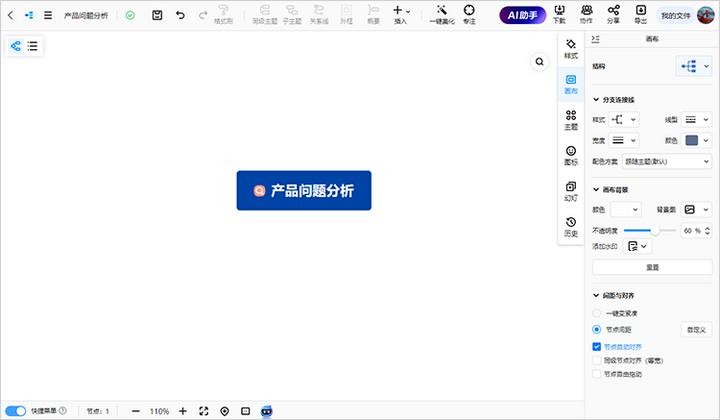
Task: Uncheck 节点自动对齐 checkbox
Action: (597, 346)
